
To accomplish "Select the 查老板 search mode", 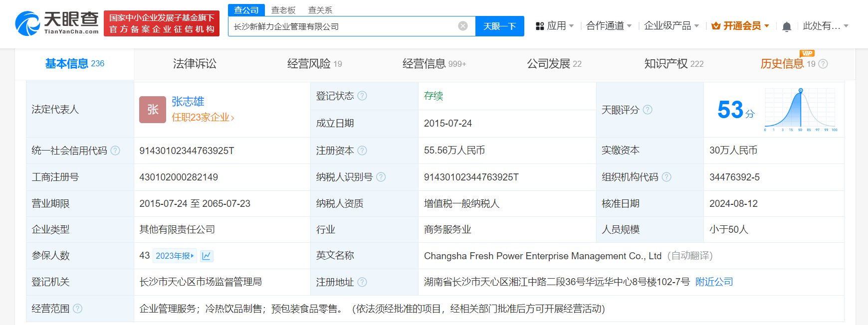I will (283, 10).
